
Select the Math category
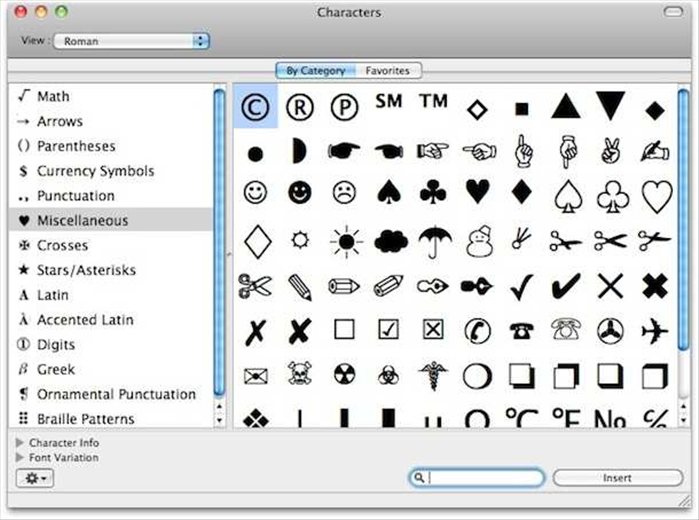click(111, 96)
